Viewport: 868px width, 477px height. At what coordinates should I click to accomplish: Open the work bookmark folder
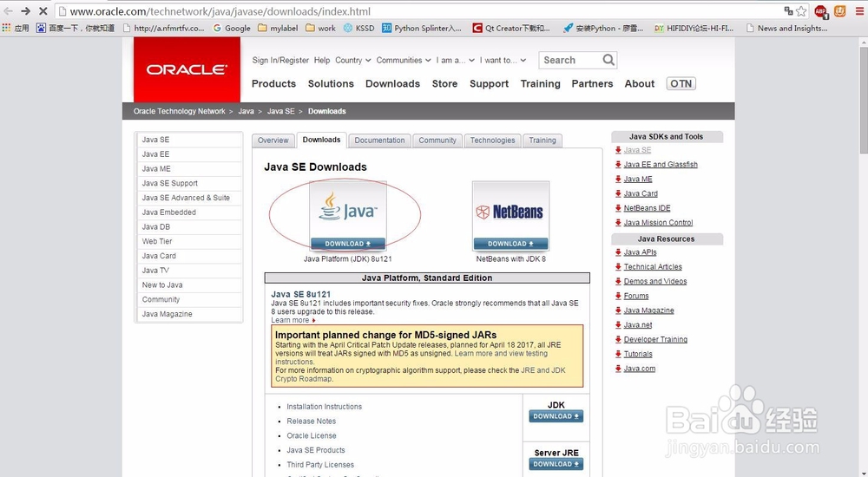320,28
